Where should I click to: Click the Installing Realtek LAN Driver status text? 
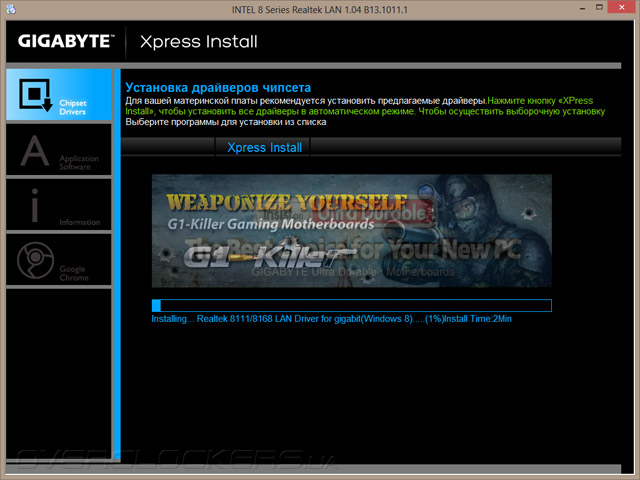pyautogui.click(x=331, y=319)
